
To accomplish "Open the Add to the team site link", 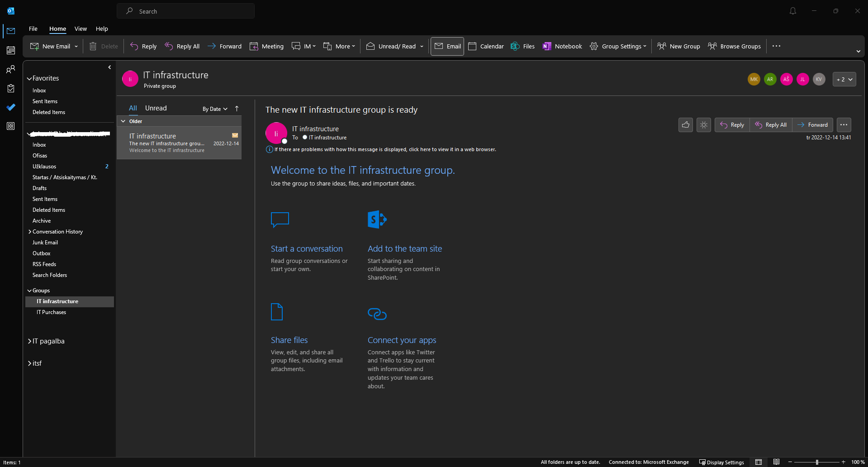I will coord(405,248).
